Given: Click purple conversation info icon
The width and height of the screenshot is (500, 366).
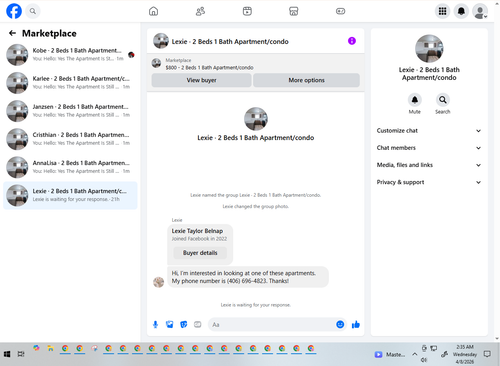Looking at the screenshot, I should pos(352,41).
